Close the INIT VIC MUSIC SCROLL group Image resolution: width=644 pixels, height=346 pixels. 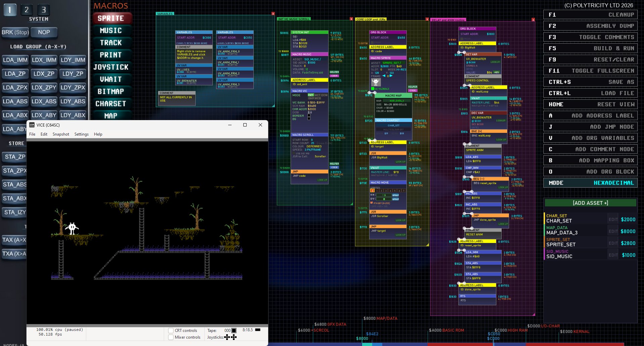pyautogui.click(x=351, y=19)
